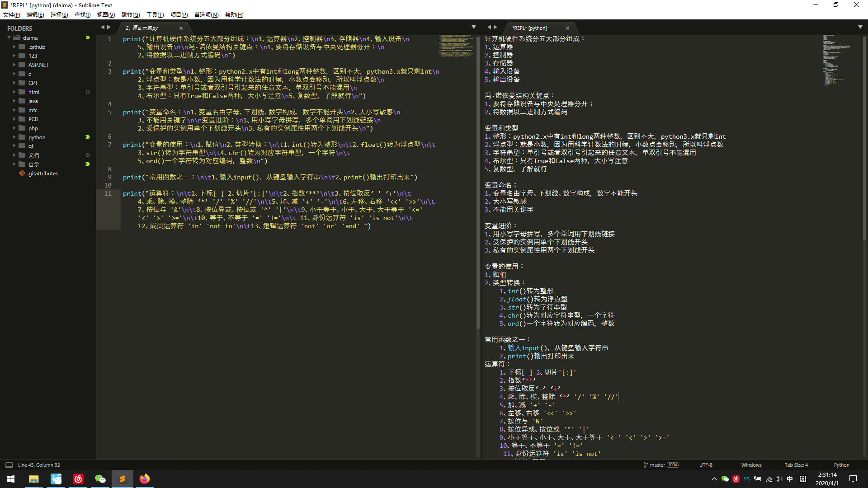Viewport: 868px width, 488px height.
Task: Toggle the side bar via status bar panel icon
Action: [9, 465]
